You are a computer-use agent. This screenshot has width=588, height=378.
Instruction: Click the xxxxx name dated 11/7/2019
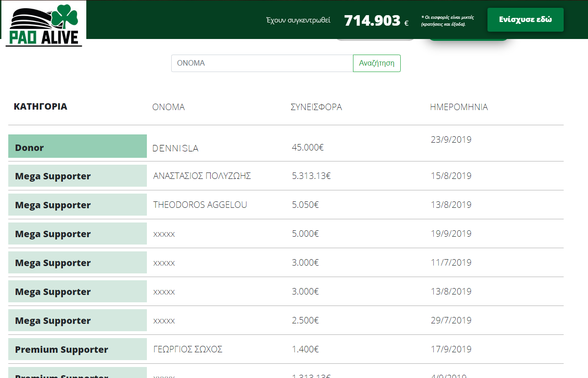164,263
